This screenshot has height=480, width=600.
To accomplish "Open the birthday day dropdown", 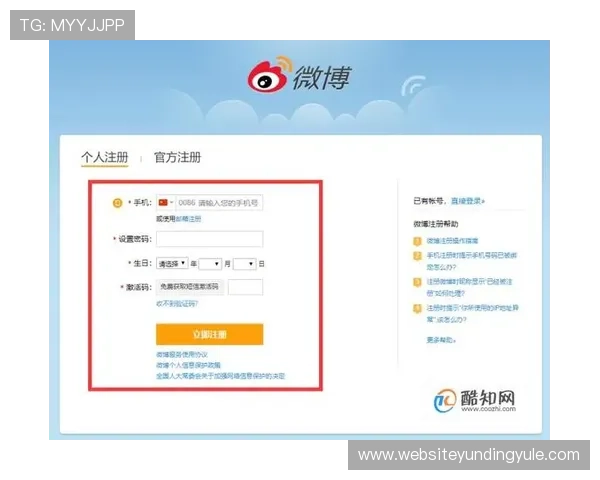I will (245, 264).
